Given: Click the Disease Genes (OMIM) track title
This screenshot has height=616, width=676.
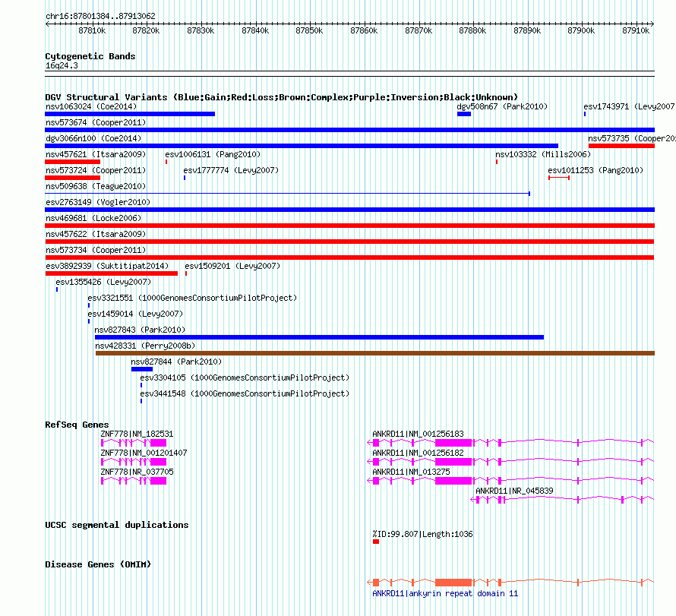Looking at the screenshot, I should (98, 564).
